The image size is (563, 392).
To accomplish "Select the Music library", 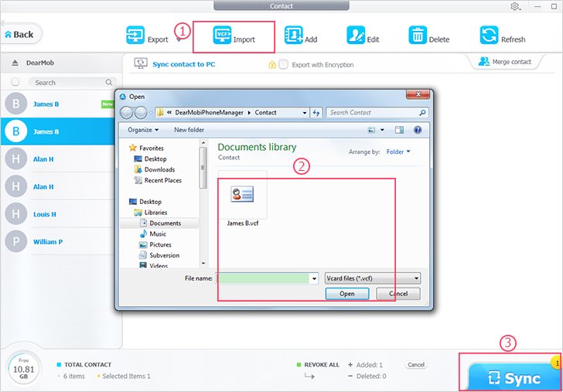I will click(x=153, y=234).
